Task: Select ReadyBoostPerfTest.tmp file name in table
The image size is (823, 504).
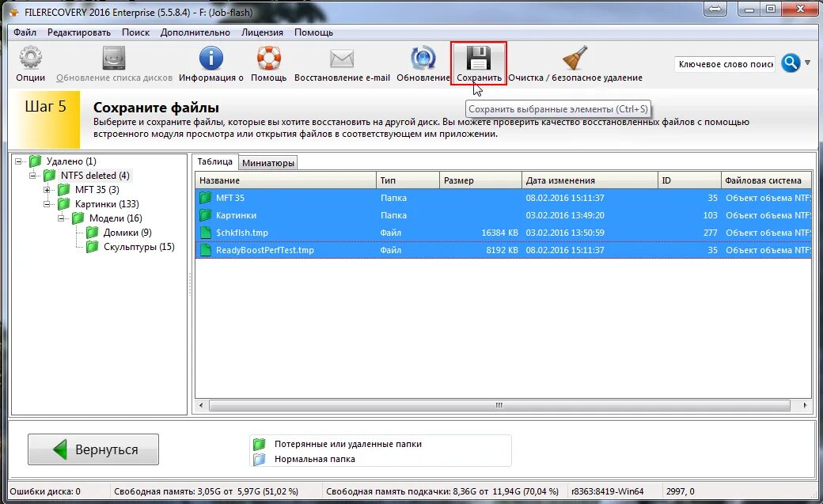Action: (x=264, y=250)
